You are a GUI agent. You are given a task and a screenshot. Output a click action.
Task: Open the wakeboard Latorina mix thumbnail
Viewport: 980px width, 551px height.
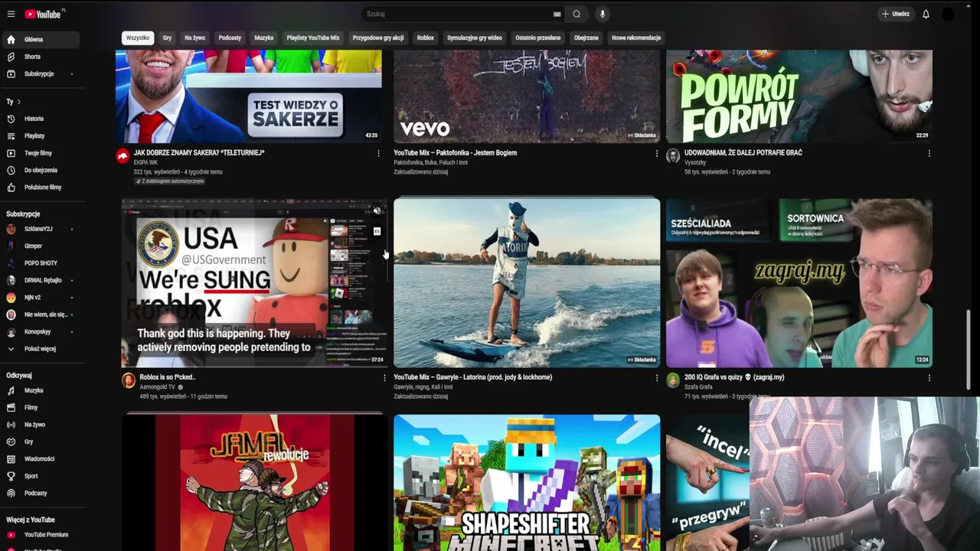click(x=527, y=283)
